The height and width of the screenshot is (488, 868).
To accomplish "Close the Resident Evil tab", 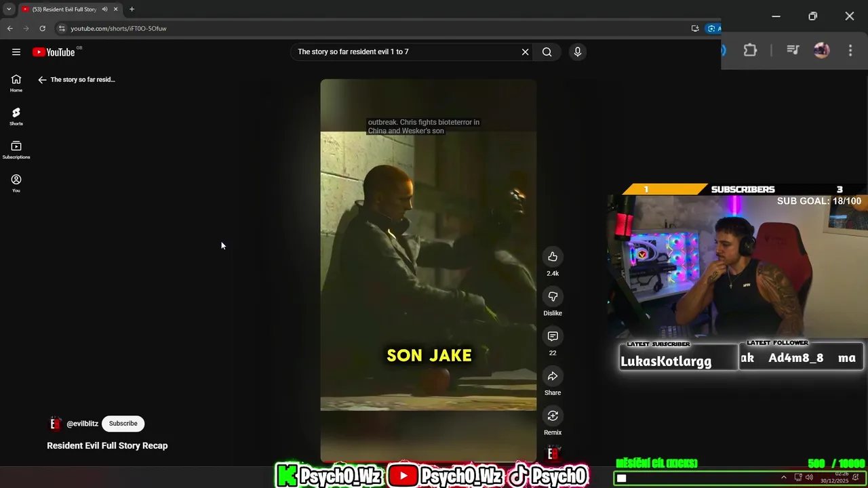I will [116, 9].
